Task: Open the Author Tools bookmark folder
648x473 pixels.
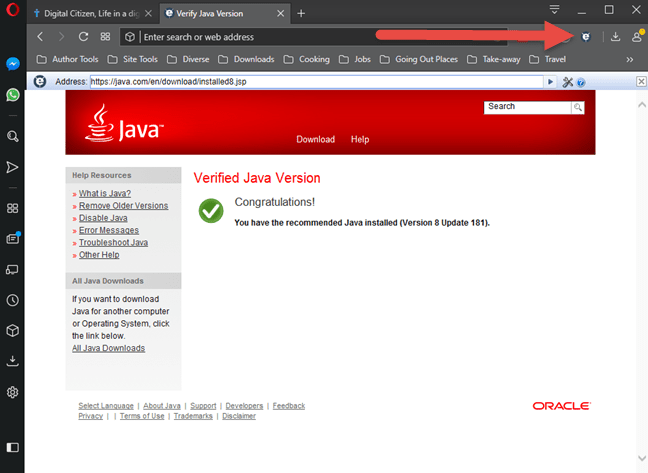Action: (67, 59)
